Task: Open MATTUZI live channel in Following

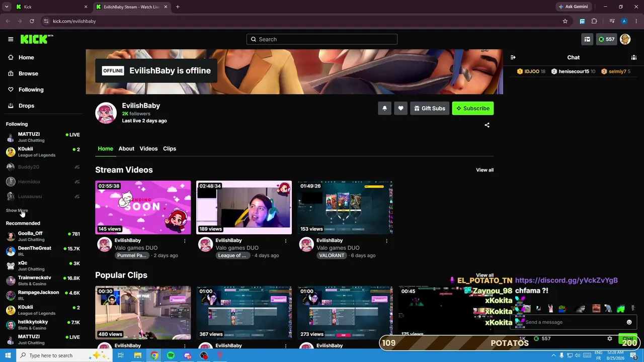Action: [x=43, y=137]
